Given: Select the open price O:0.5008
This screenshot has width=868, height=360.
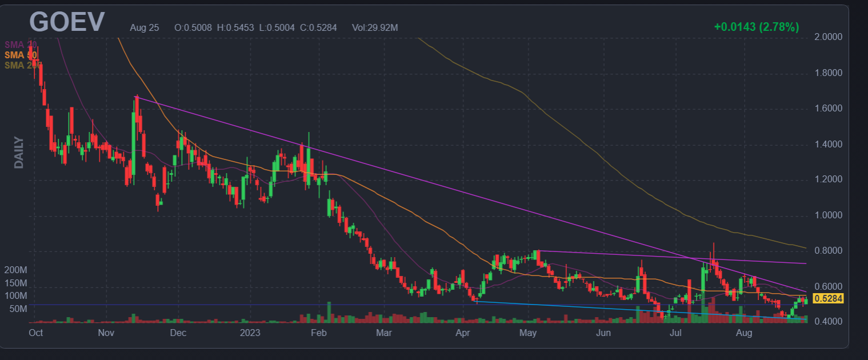Looking at the screenshot, I should 193,27.
